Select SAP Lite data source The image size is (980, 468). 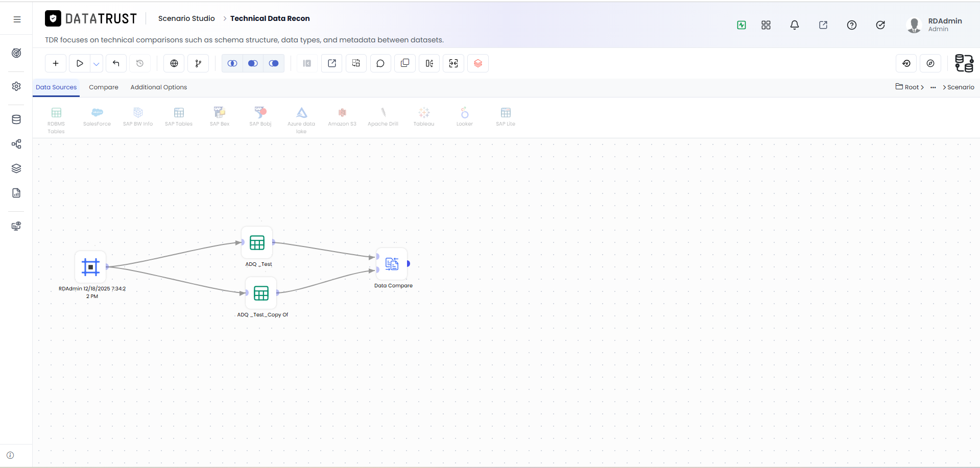coord(506,117)
